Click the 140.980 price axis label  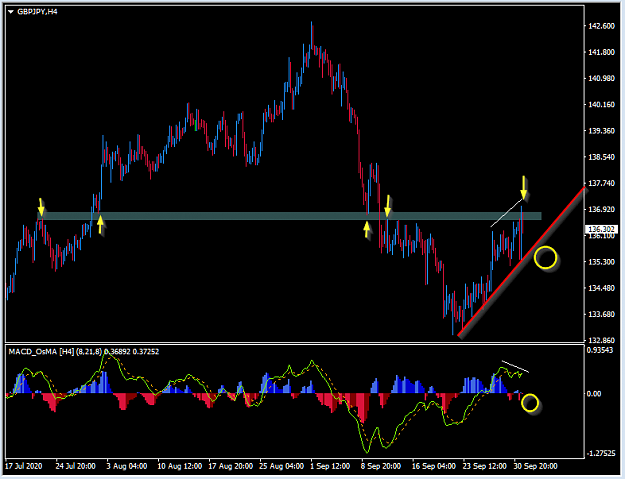(x=601, y=79)
